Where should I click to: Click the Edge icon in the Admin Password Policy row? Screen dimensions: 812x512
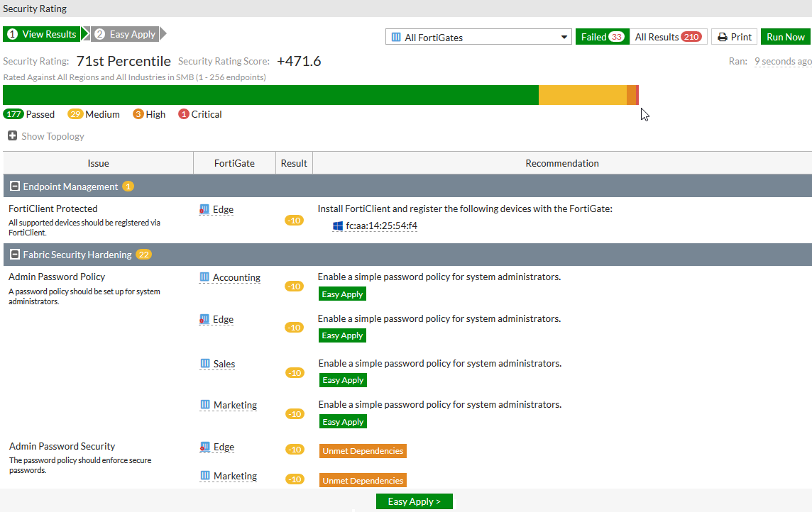coord(204,320)
